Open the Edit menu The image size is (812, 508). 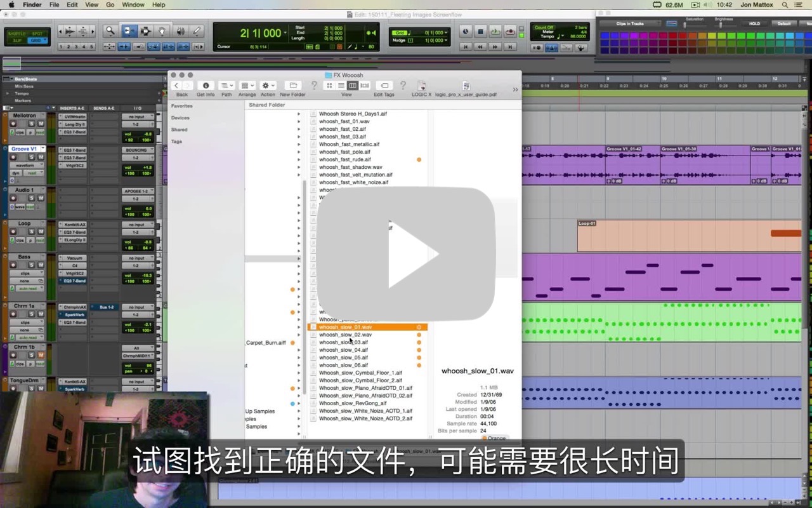point(72,4)
